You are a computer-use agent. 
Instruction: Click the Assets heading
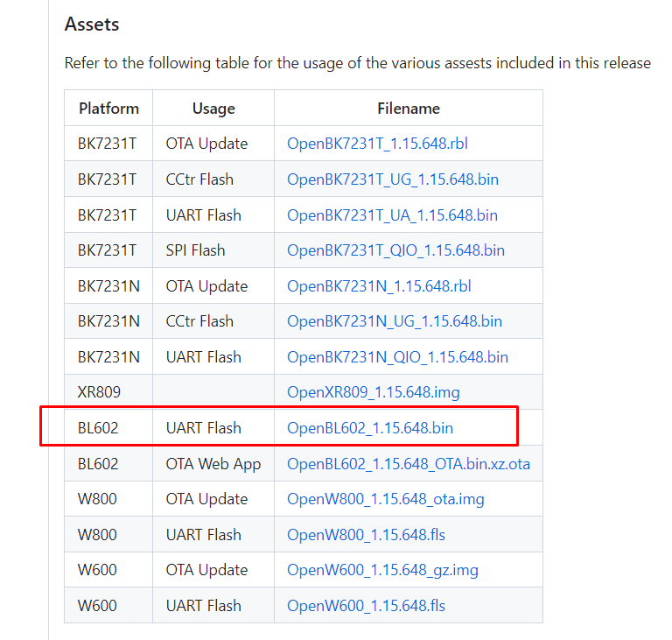pos(92,25)
